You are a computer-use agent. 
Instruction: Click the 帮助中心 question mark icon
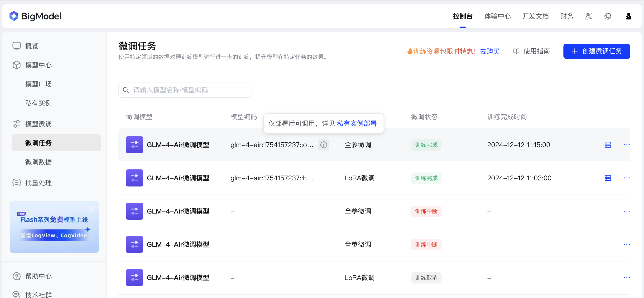(16, 276)
